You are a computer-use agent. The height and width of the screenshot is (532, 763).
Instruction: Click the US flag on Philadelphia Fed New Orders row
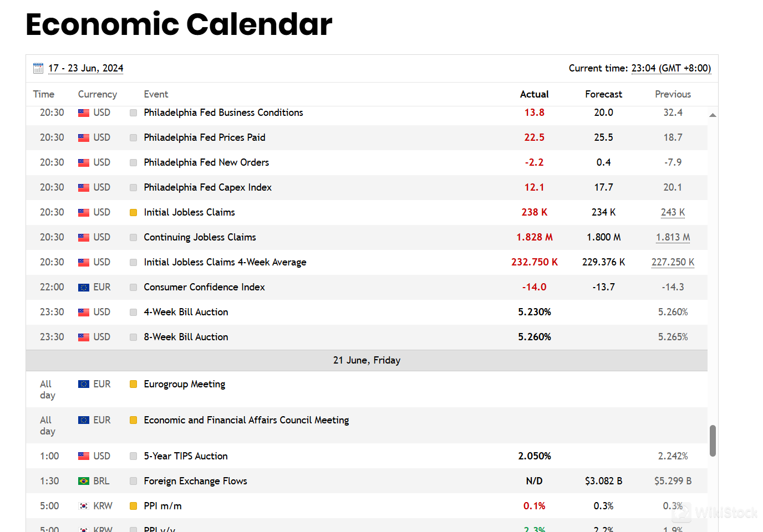84,162
